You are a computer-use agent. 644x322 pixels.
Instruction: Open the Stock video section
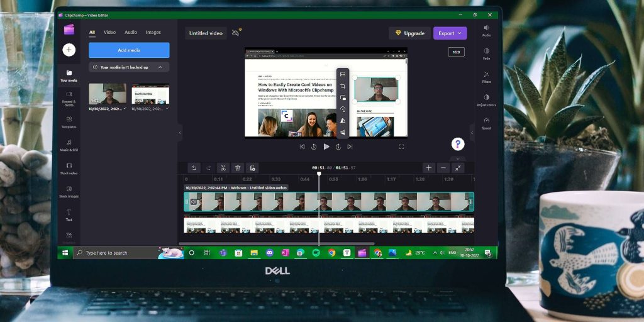tap(69, 169)
